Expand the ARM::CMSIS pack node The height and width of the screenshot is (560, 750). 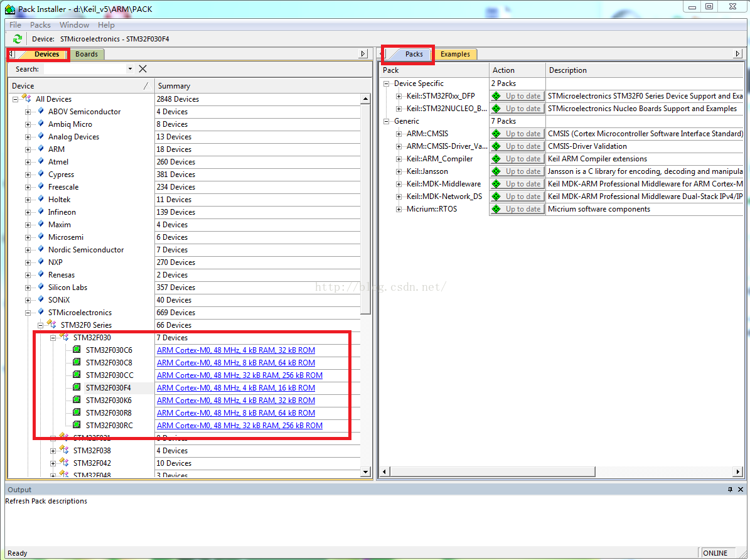pyautogui.click(x=399, y=134)
